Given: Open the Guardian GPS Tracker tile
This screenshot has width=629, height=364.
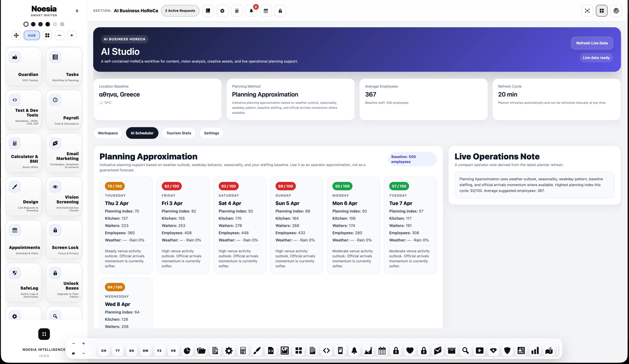Looking at the screenshot, I should click(23, 66).
